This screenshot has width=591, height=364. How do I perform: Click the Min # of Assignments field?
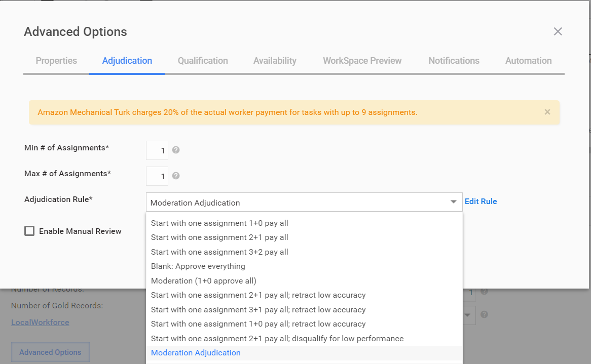157,150
